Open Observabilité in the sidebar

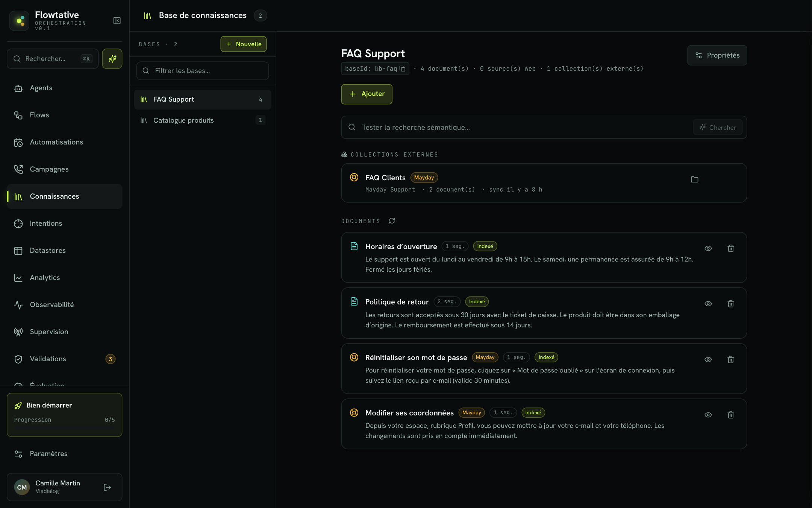[64, 305]
